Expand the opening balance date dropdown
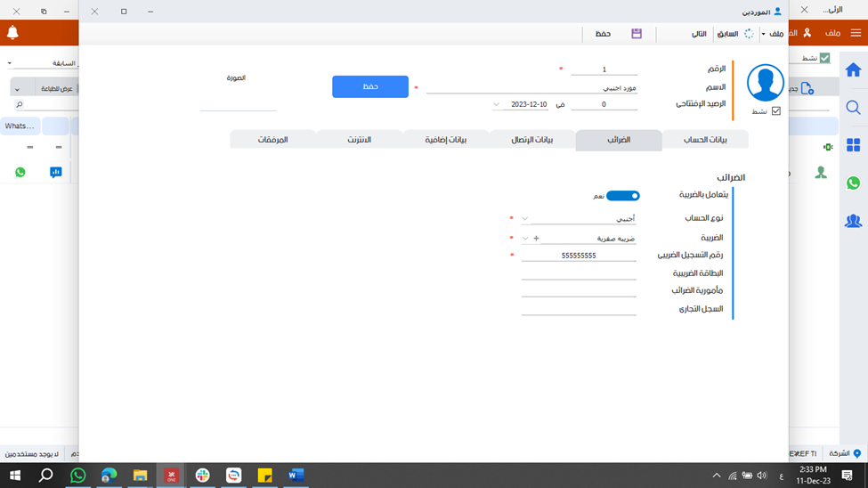The height and width of the screenshot is (488, 868). [496, 104]
